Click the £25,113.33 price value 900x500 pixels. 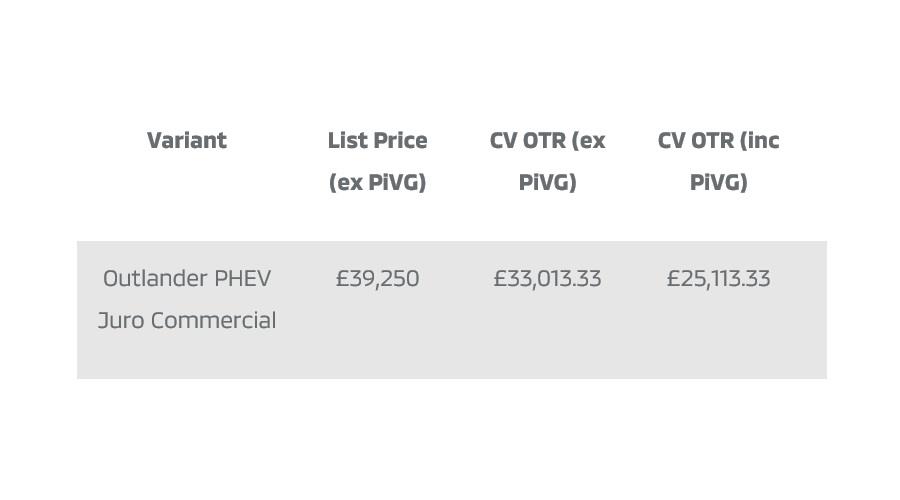tap(718, 279)
